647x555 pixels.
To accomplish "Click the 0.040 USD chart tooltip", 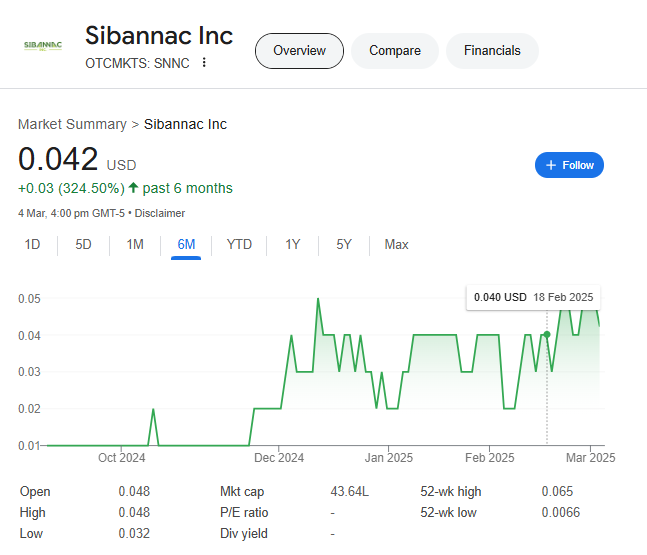I will 533,297.
